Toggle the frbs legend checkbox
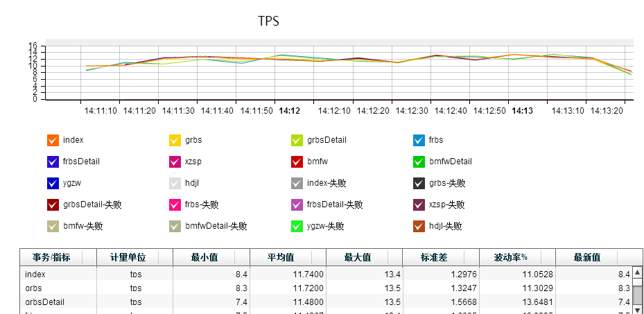The height and width of the screenshot is (314, 644). [419, 141]
